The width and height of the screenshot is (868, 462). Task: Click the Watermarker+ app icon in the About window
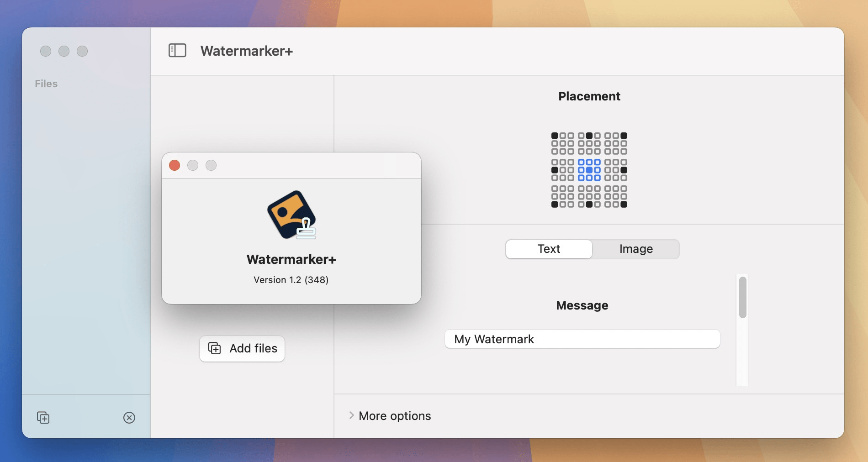point(291,215)
